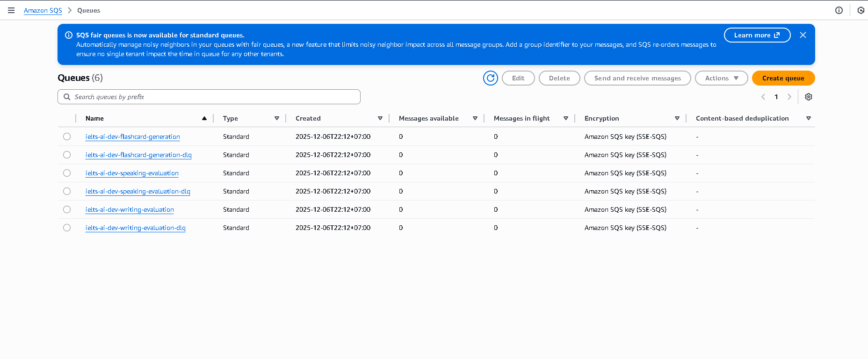The height and width of the screenshot is (359, 868).
Task: Click the Queues breadcrumb item
Action: point(88,10)
